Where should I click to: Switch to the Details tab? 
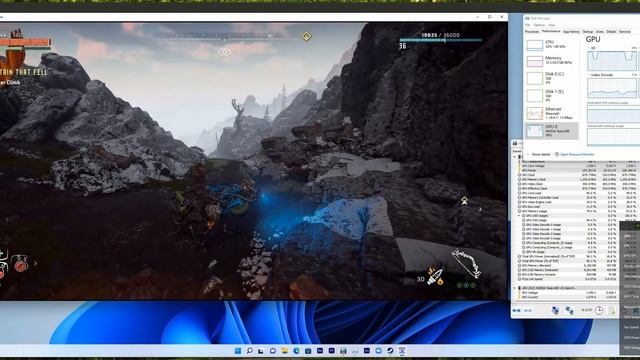click(x=611, y=32)
